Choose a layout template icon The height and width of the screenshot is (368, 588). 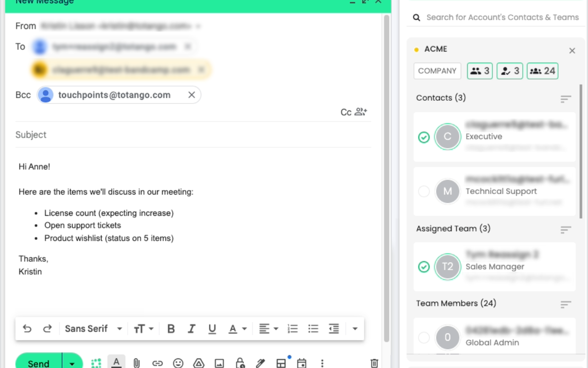[281, 363]
